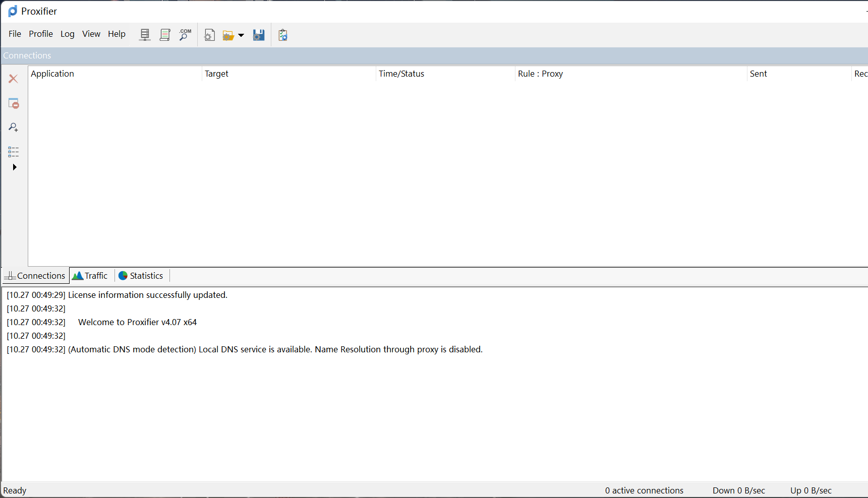Open the Proxification Rules icon
The image size is (868, 498).
tap(165, 35)
